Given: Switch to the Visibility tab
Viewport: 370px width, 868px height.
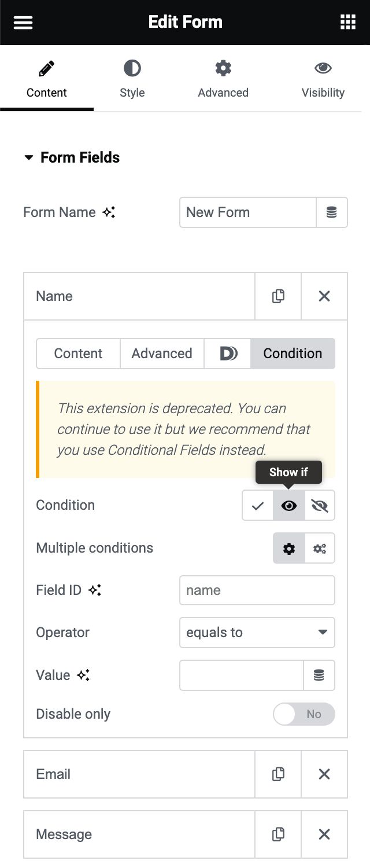Looking at the screenshot, I should pyautogui.click(x=323, y=78).
